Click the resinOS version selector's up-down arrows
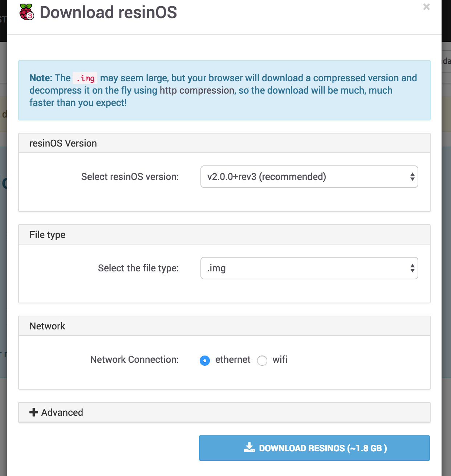The width and height of the screenshot is (451, 476). pos(412,177)
